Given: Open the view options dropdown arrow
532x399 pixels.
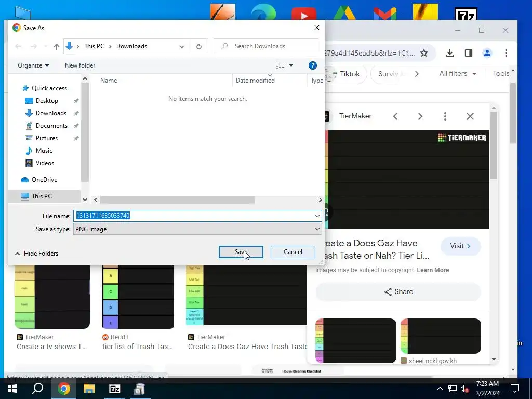Looking at the screenshot, I should tap(291, 65).
